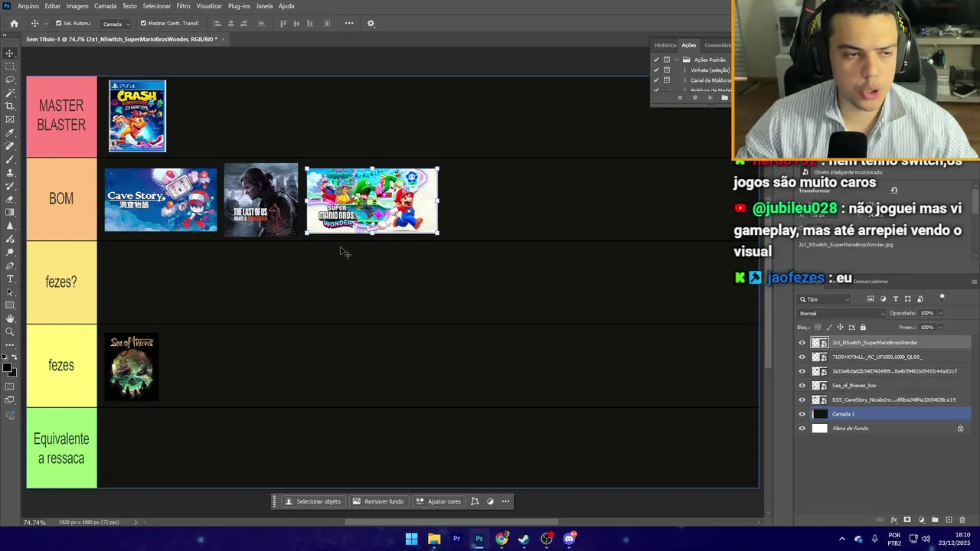
Task: Select the Crop tool
Action: tap(10, 106)
